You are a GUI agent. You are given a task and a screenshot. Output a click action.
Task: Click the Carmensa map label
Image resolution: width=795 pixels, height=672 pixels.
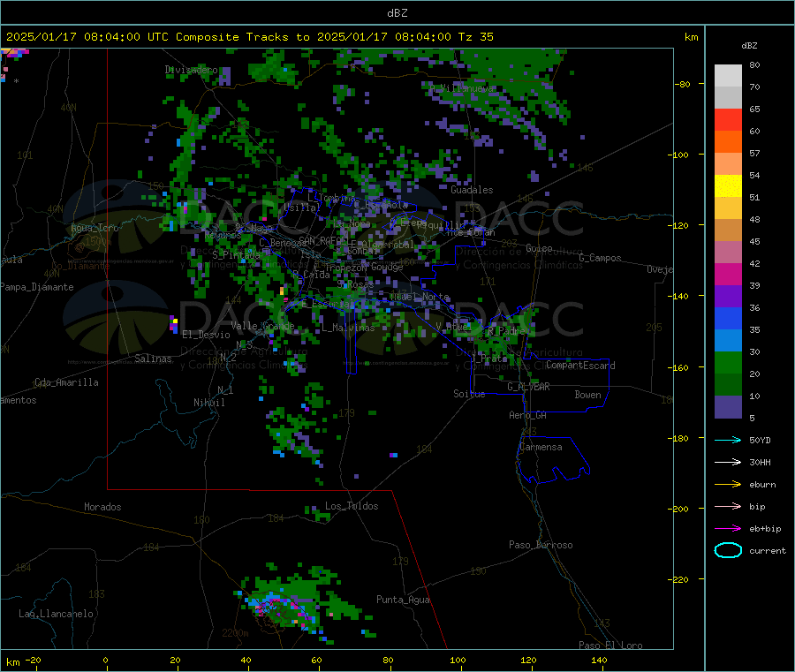pos(541,447)
